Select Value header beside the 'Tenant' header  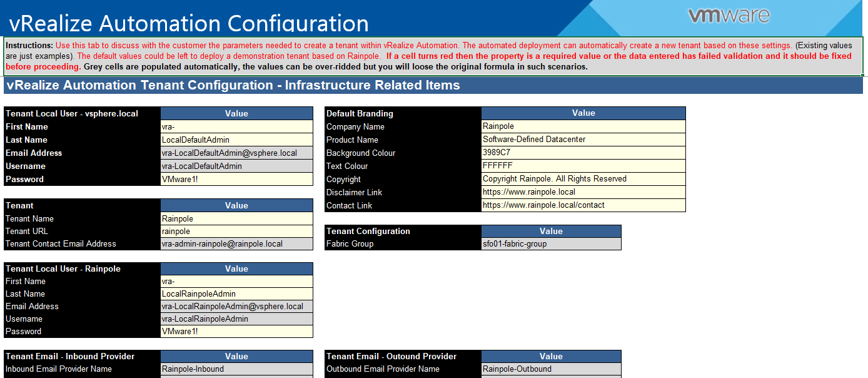point(236,205)
